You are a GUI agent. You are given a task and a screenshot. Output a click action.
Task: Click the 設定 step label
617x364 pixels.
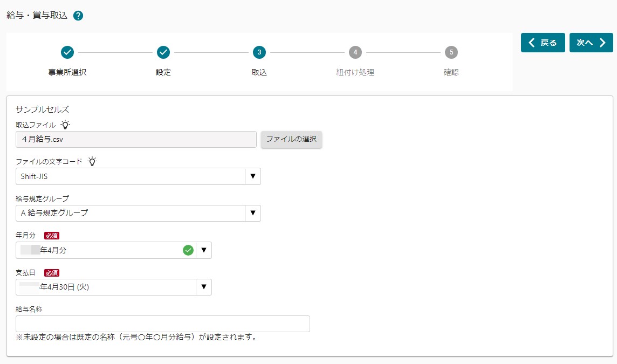point(163,72)
